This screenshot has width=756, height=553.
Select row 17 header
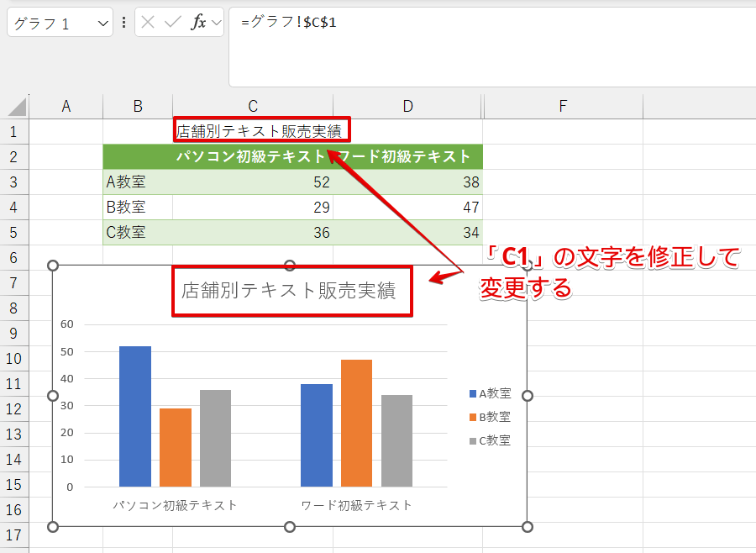(14, 535)
